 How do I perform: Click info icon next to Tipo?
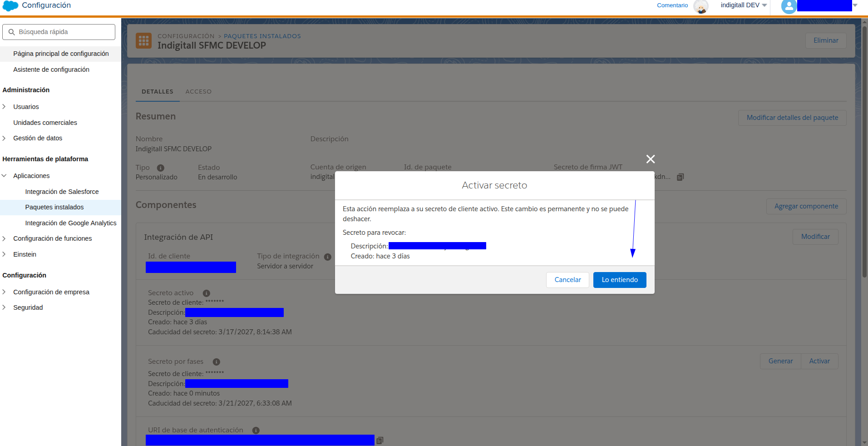(x=161, y=168)
